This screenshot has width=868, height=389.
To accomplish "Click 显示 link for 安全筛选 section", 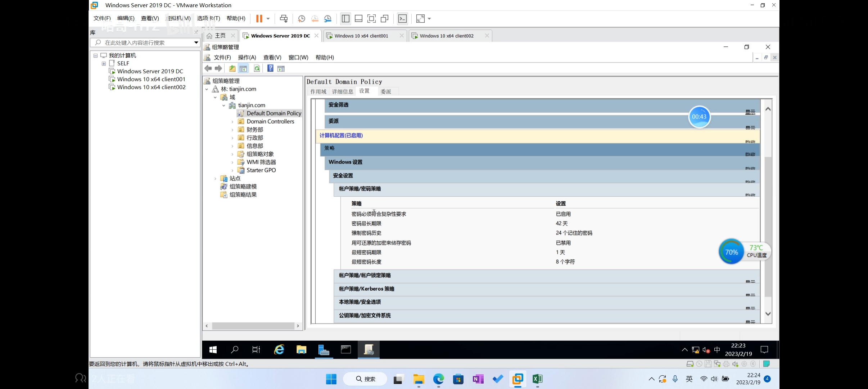I will pyautogui.click(x=750, y=112).
